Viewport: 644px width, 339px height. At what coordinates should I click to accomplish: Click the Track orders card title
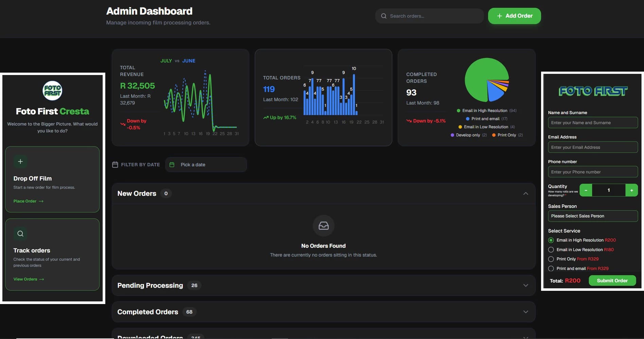point(32,250)
